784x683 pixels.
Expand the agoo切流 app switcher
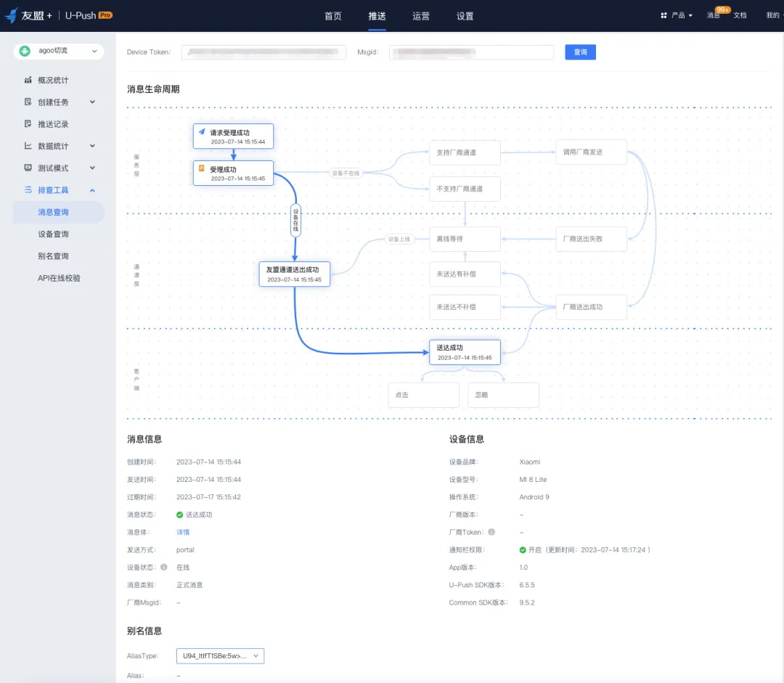pyautogui.click(x=57, y=51)
